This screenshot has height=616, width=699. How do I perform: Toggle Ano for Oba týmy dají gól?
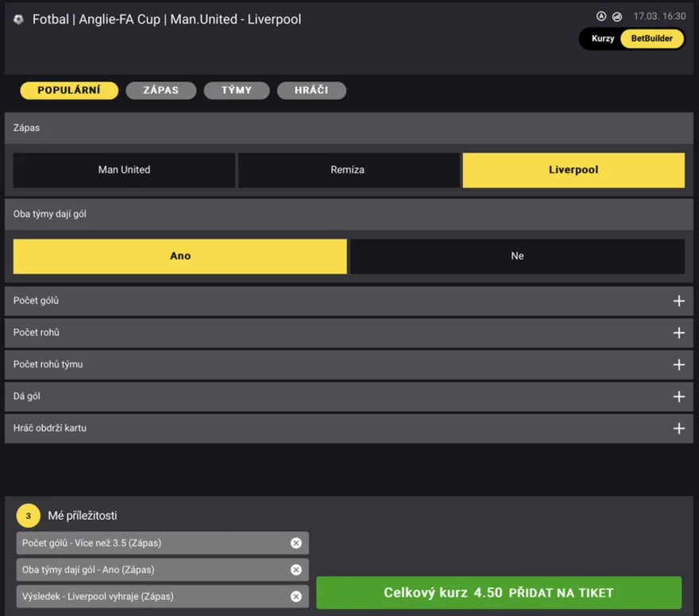coord(180,256)
